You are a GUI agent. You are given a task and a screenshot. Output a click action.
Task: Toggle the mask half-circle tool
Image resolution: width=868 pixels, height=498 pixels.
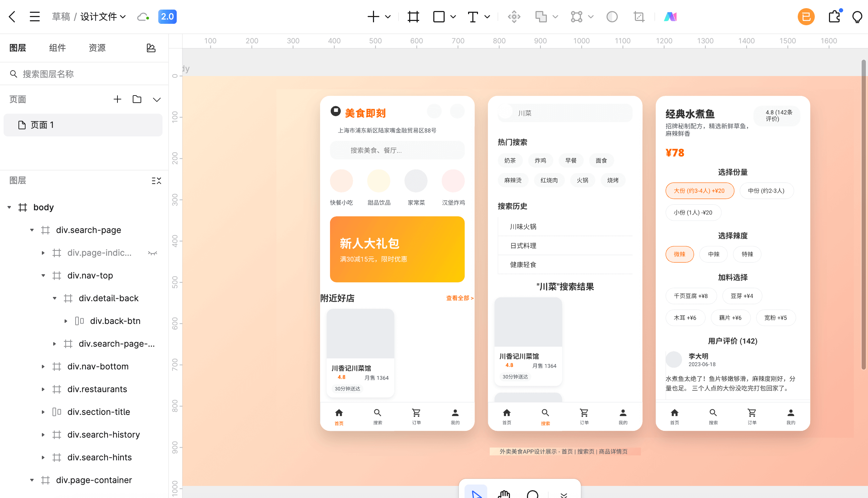(x=612, y=17)
